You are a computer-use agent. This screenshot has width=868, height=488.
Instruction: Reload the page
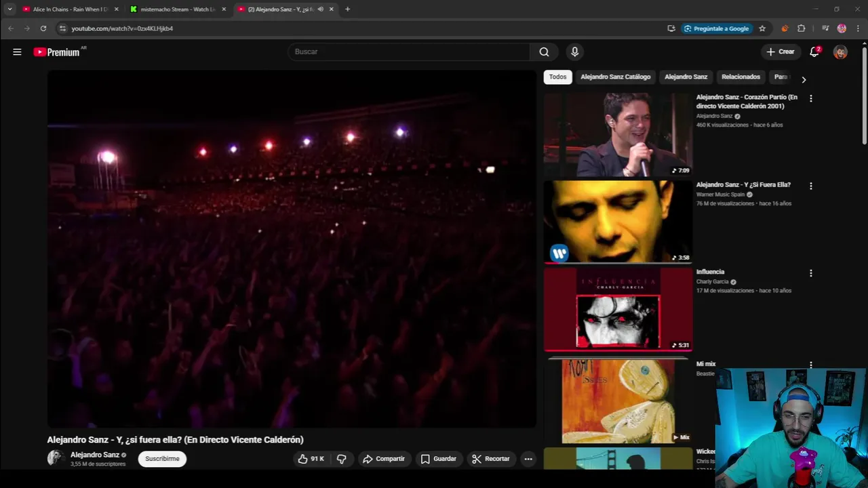coord(43,28)
